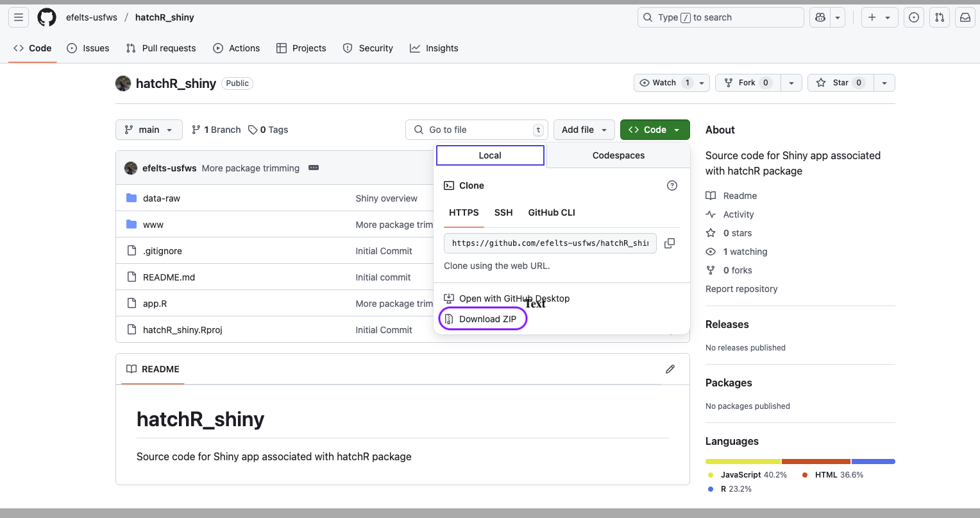This screenshot has width=980, height=518.
Task: View the 1 Branch link
Action: (217, 130)
